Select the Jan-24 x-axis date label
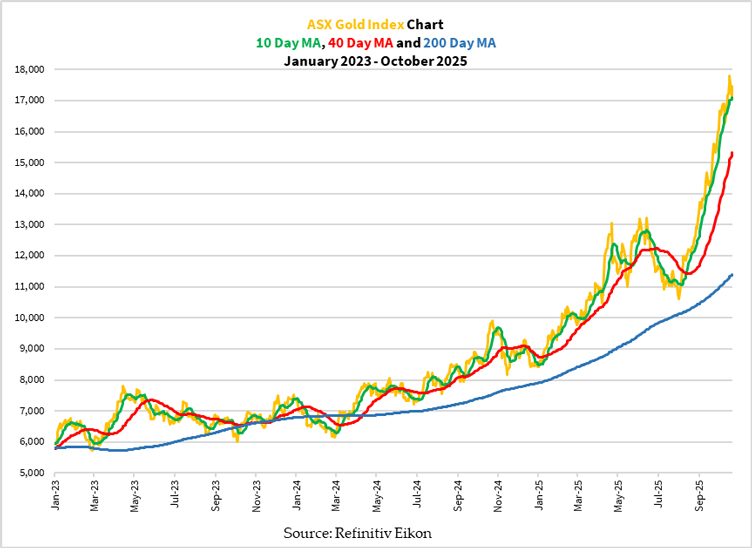This screenshot has height=548, width=752. point(297,496)
